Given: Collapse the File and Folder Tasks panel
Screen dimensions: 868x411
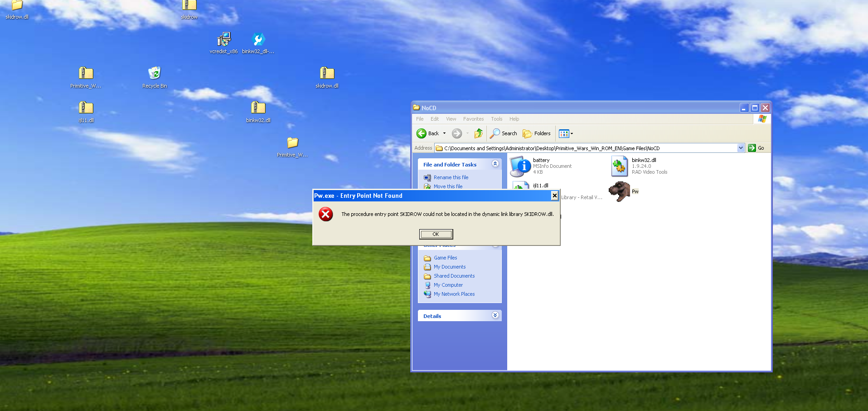Looking at the screenshot, I should (495, 164).
